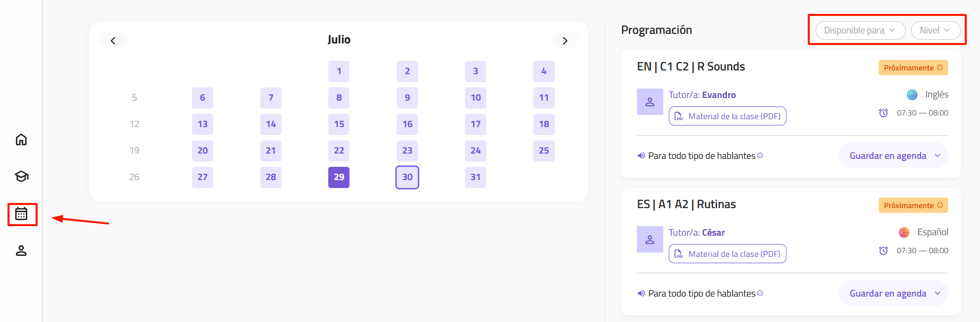Open the home icon in sidebar

21,139
